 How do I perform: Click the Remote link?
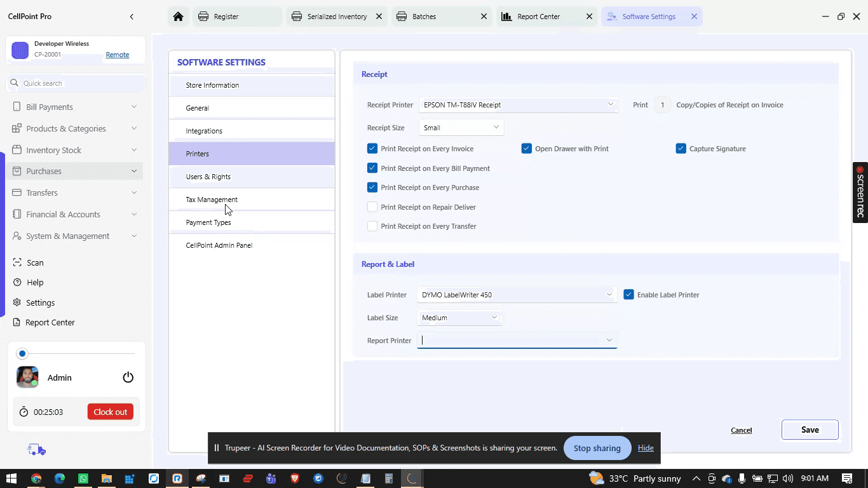point(118,55)
